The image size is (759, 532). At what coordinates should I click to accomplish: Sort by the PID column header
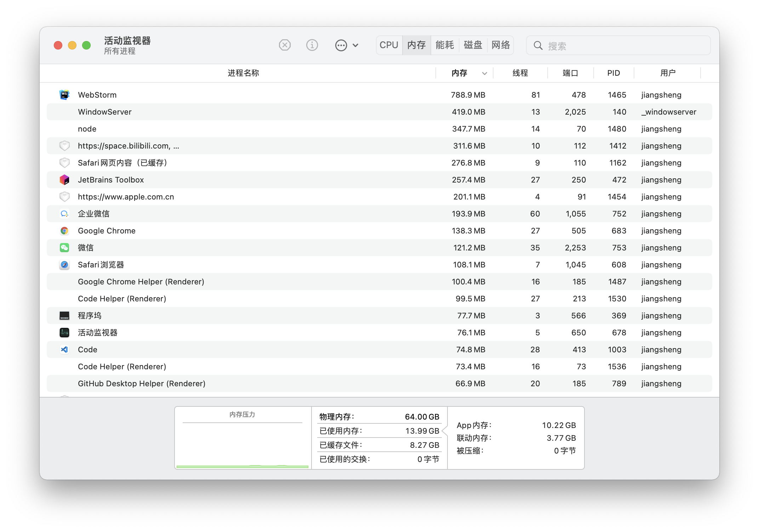tap(614, 73)
